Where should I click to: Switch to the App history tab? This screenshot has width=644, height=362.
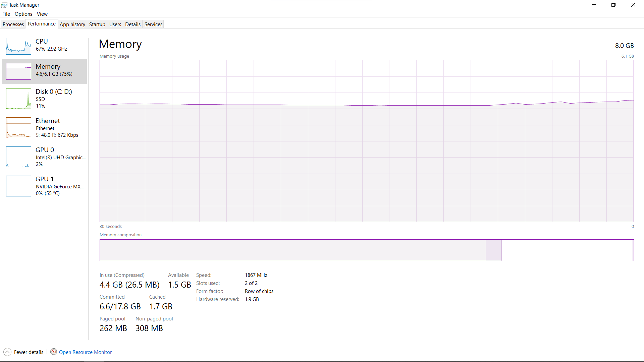pos(72,24)
